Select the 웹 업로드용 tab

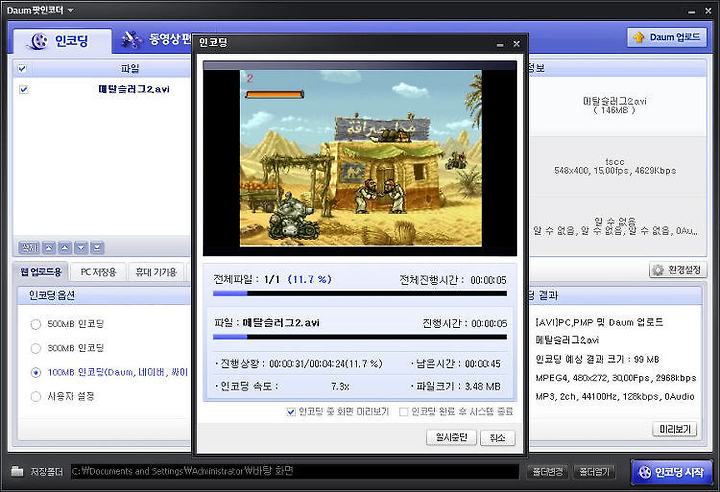pyautogui.click(x=41, y=271)
